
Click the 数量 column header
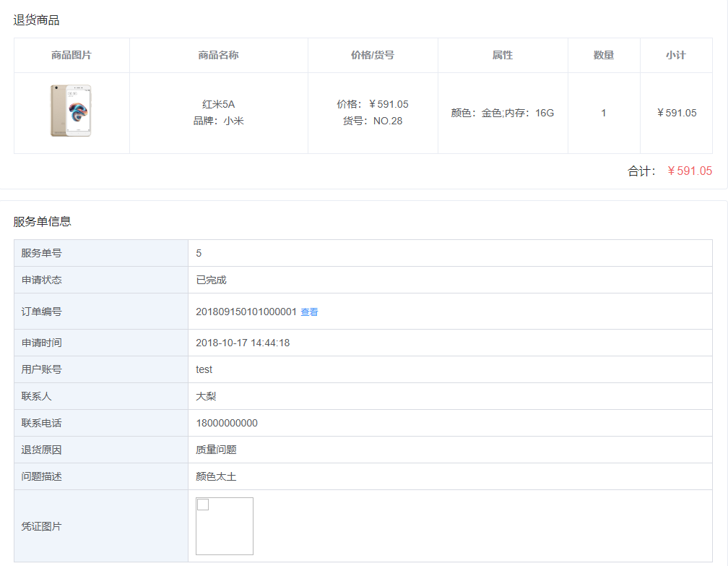click(604, 54)
